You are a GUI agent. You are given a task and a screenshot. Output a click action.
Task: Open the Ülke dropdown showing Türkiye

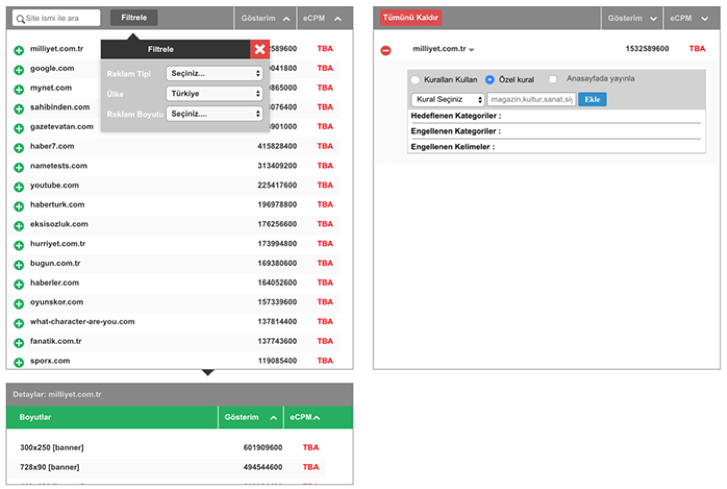(x=216, y=94)
